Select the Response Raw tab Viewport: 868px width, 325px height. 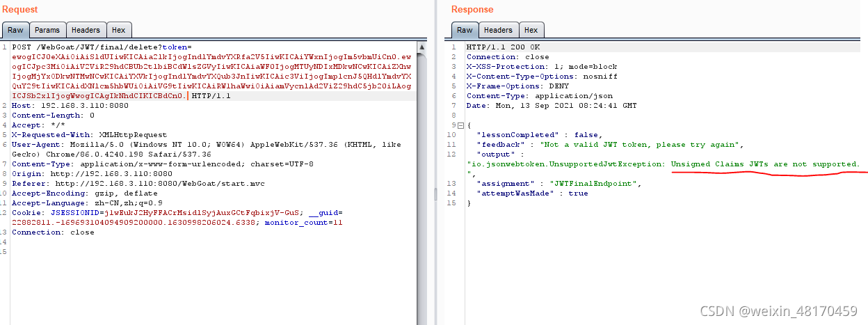point(465,30)
